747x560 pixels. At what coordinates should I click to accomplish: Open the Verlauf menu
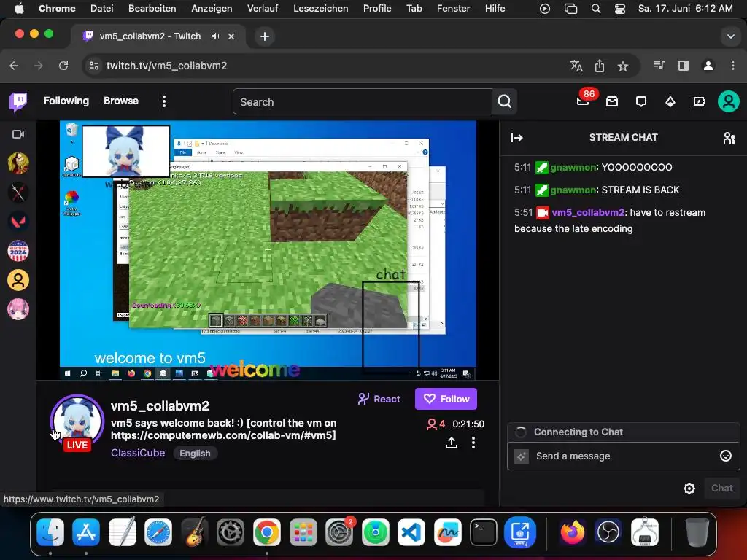[x=263, y=9]
